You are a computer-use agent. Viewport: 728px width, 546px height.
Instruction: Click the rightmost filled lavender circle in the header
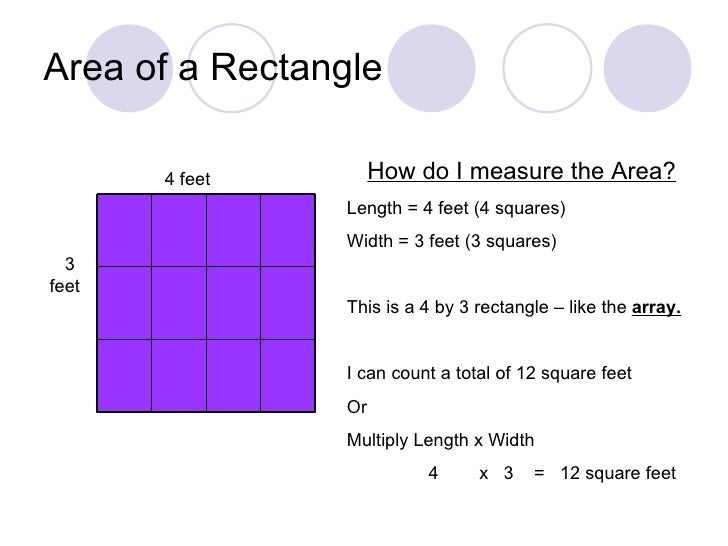tap(647, 68)
